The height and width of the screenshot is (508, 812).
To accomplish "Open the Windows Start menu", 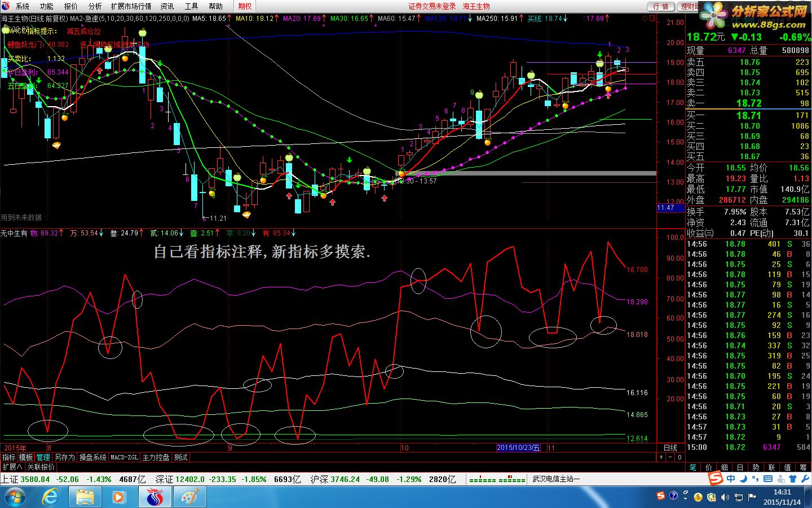I will click(x=14, y=497).
